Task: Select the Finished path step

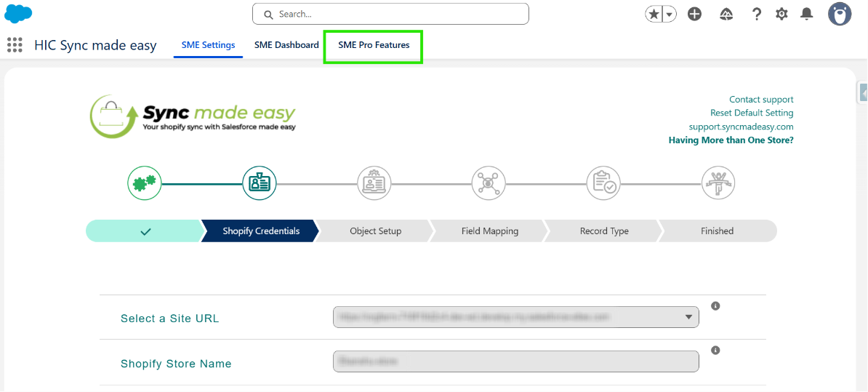Action: [718, 231]
